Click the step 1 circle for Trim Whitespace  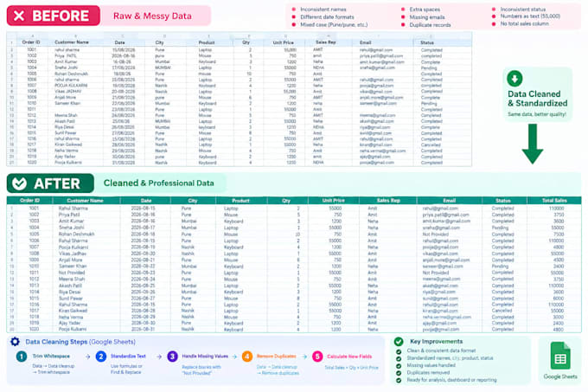point(22,357)
